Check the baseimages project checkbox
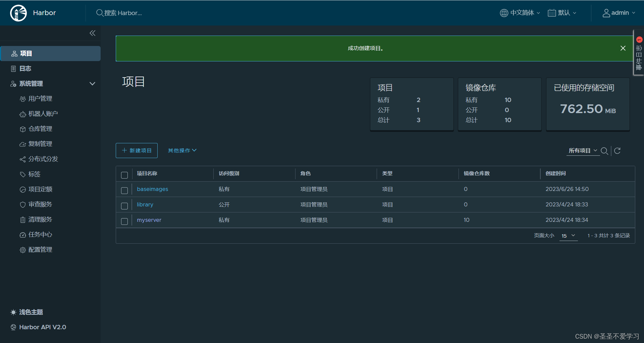Viewport: 644px width, 343px height. pos(124,191)
